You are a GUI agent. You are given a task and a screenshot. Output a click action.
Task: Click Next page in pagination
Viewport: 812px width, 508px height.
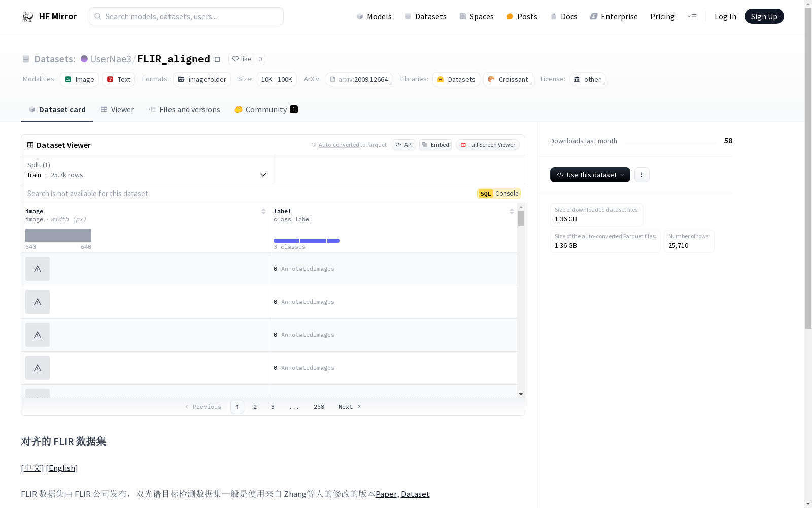click(349, 407)
